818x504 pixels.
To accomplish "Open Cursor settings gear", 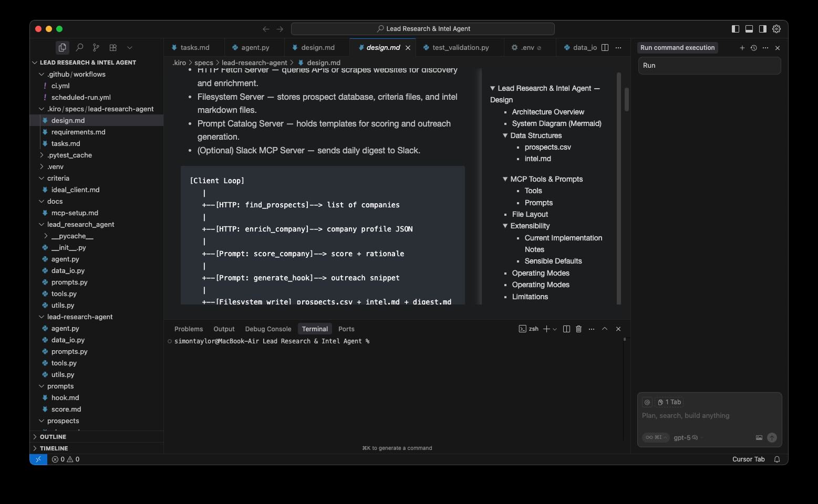I will (x=776, y=29).
